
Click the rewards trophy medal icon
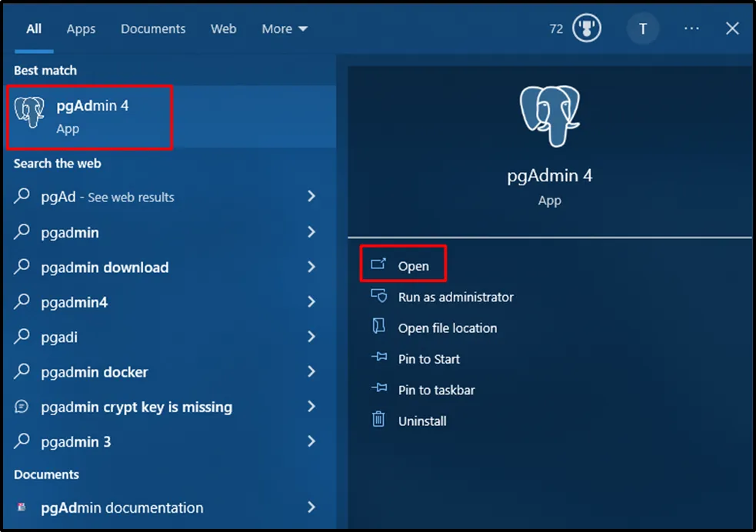(587, 29)
